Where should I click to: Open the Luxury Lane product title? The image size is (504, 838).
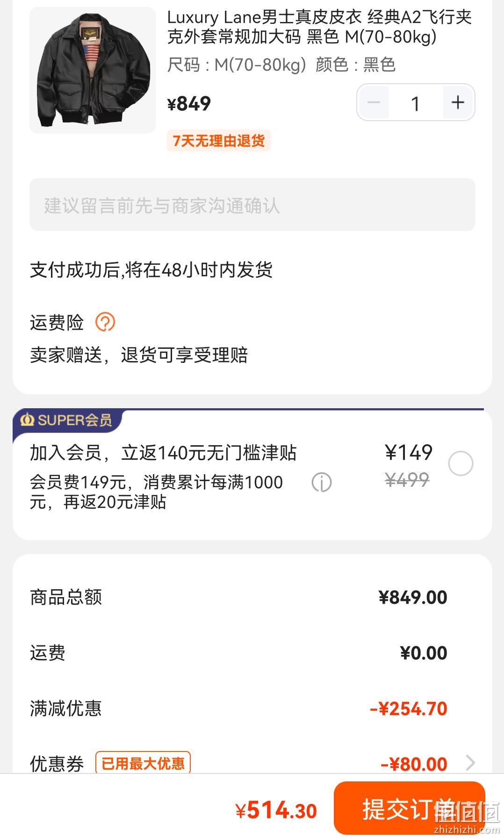(x=319, y=27)
